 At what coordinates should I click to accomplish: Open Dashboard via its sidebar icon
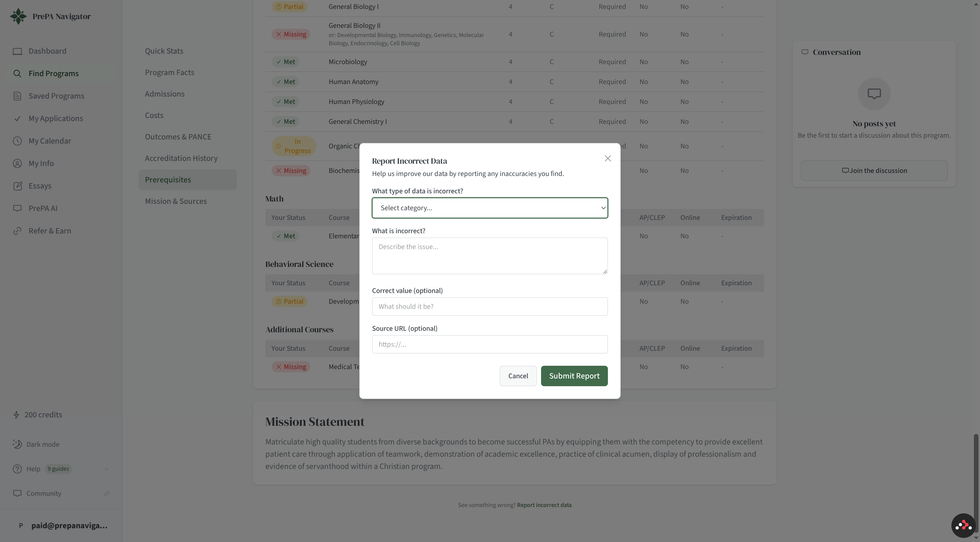point(17,51)
